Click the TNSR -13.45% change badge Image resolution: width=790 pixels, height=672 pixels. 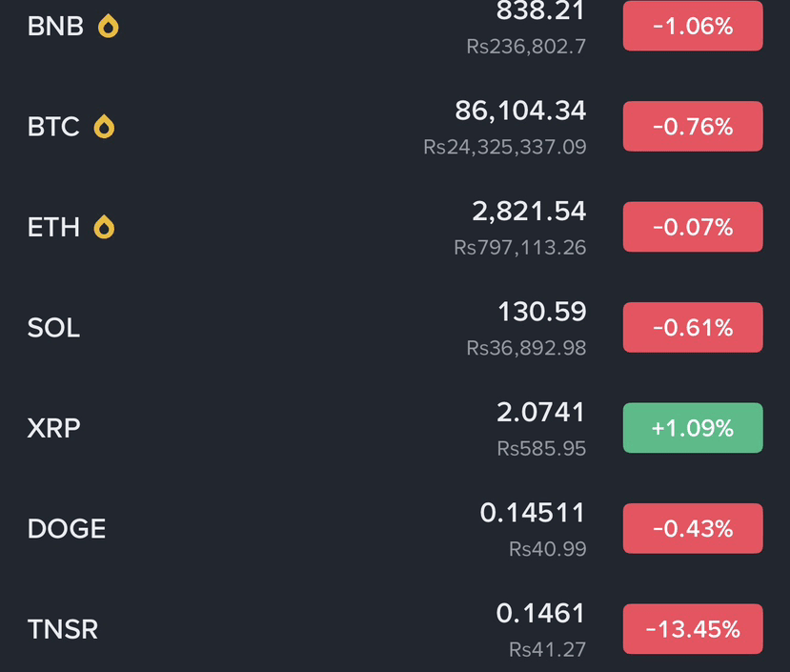pyautogui.click(x=693, y=629)
